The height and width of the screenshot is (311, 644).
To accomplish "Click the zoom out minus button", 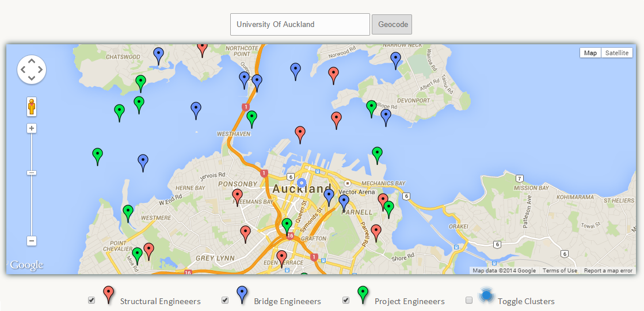I will click(32, 241).
